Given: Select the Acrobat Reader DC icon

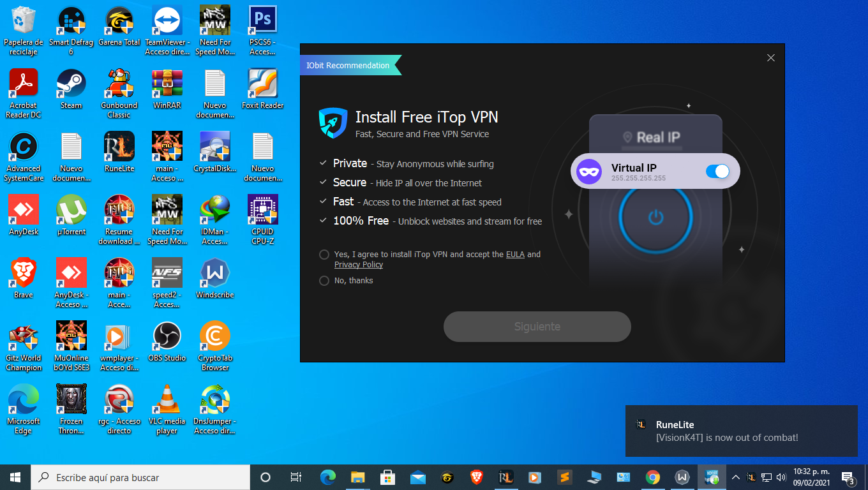Looking at the screenshot, I should coord(22,94).
